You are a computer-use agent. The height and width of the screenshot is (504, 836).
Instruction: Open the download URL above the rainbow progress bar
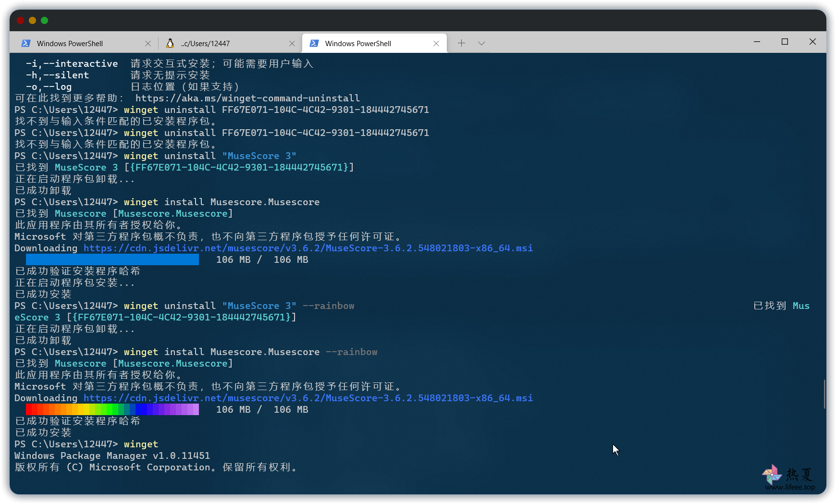click(x=308, y=398)
